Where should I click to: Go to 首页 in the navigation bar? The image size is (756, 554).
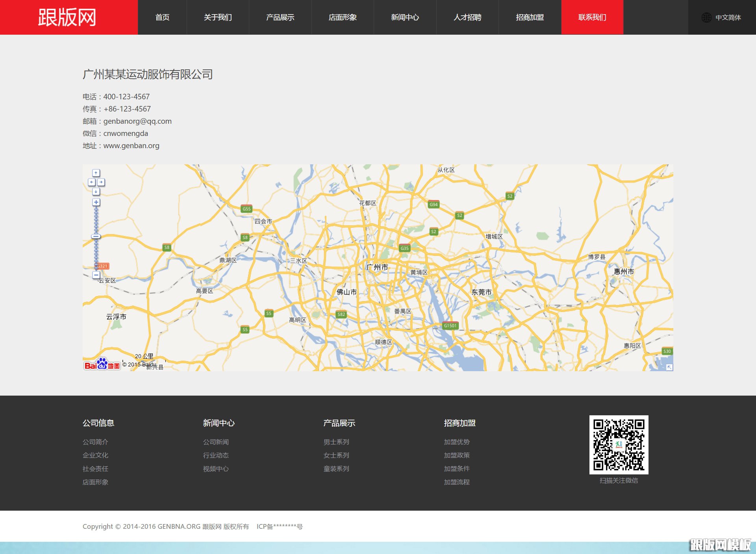[162, 17]
